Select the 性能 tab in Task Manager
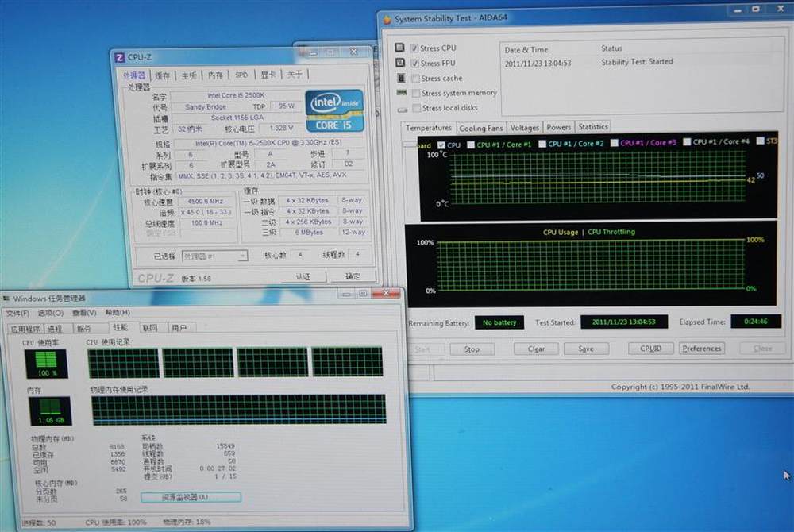Screen dimensions: 794x532 121,327
